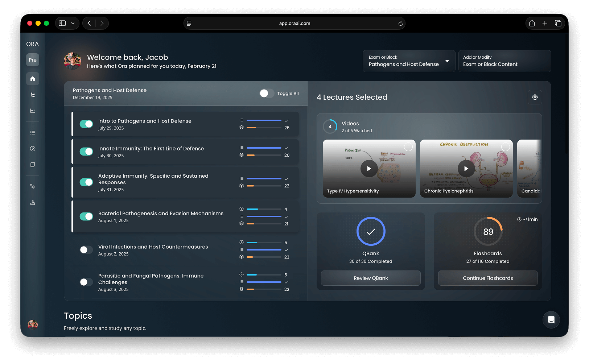Open Add or Modify Exam or Block Content
The height and width of the screenshot is (364, 589).
504,61
